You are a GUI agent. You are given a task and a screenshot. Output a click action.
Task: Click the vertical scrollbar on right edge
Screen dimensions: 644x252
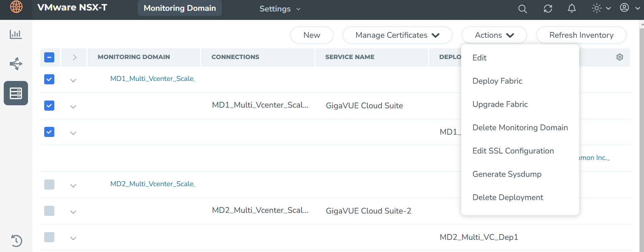pyautogui.click(x=641, y=135)
